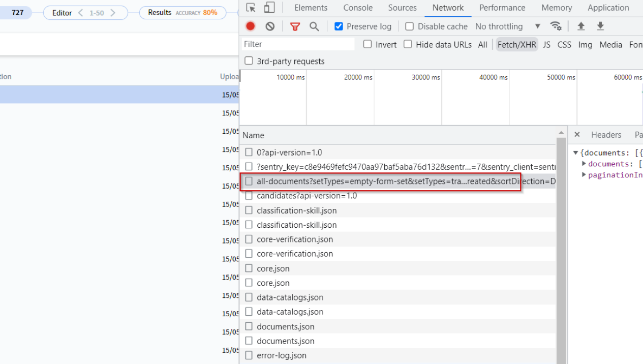
Task: Filter requests by All types
Action: coord(482,45)
